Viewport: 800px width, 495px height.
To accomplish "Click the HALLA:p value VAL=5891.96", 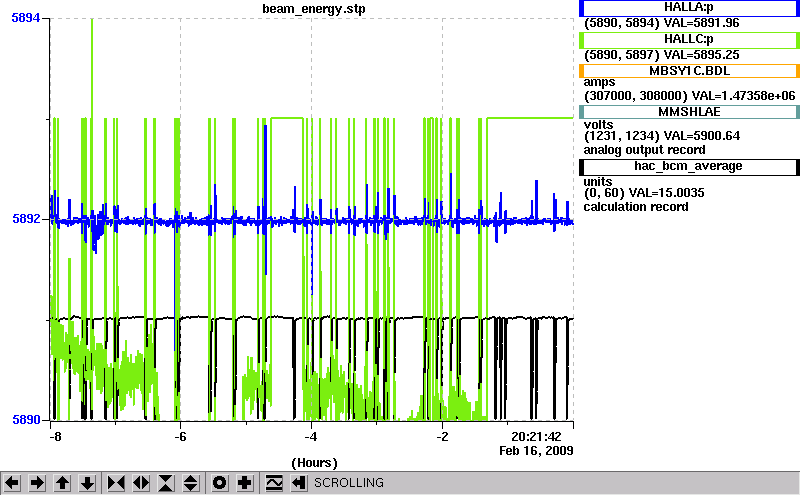I will [x=701, y=23].
